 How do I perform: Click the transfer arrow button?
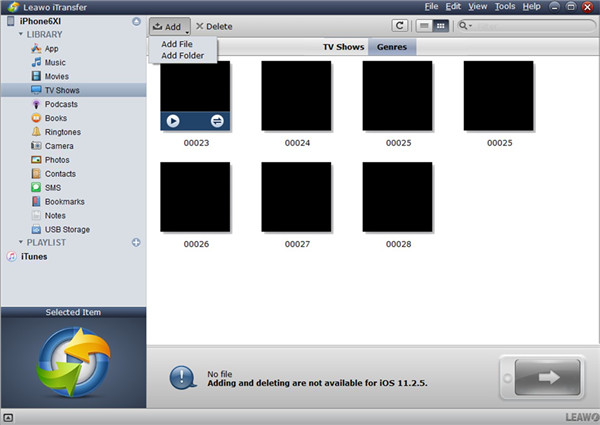click(548, 377)
